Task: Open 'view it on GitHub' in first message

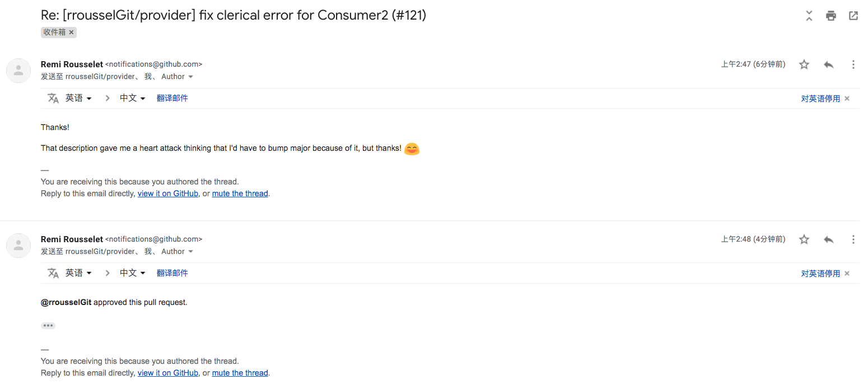Action: pyautogui.click(x=168, y=193)
